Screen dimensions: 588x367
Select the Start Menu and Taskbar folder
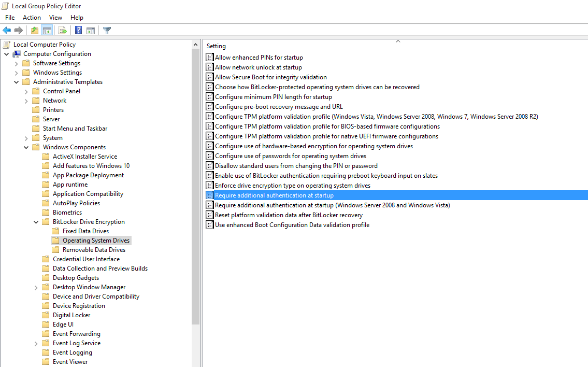coord(75,129)
